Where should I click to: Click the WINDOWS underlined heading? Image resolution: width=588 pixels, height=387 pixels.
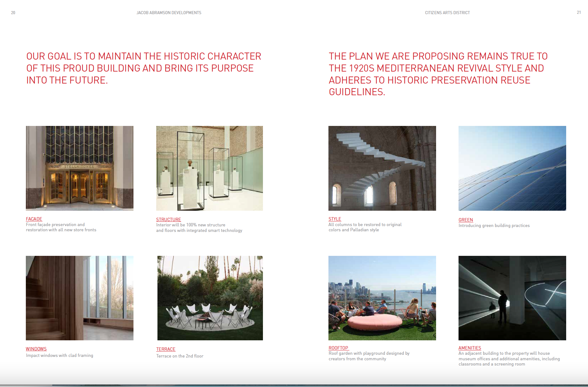pyautogui.click(x=36, y=349)
